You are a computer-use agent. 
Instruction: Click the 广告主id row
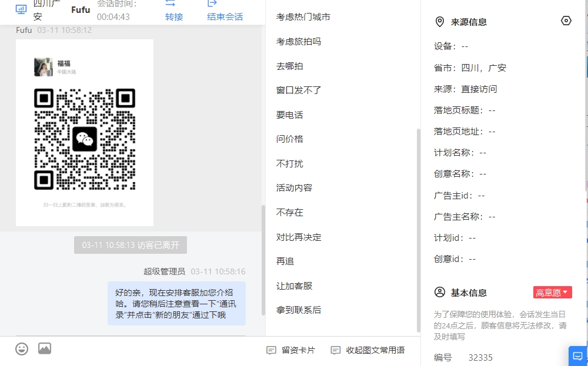pyautogui.click(x=459, y=196)
